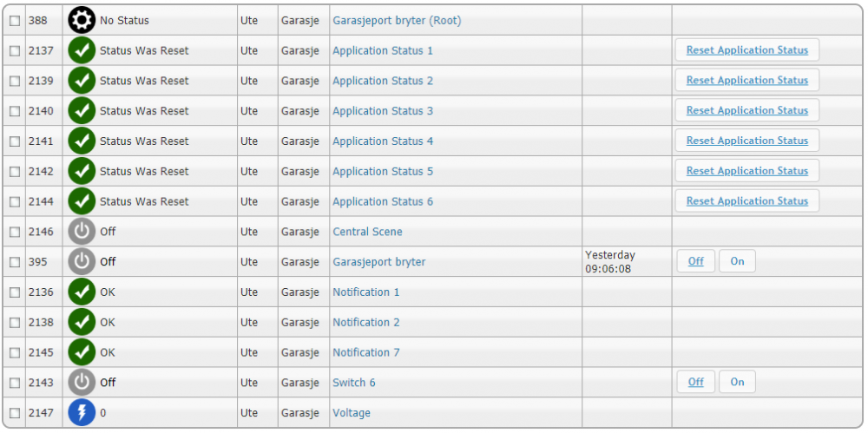Click gray power icon for Central Scene
This screenshot has height=433, width=868.
(82, 232)
